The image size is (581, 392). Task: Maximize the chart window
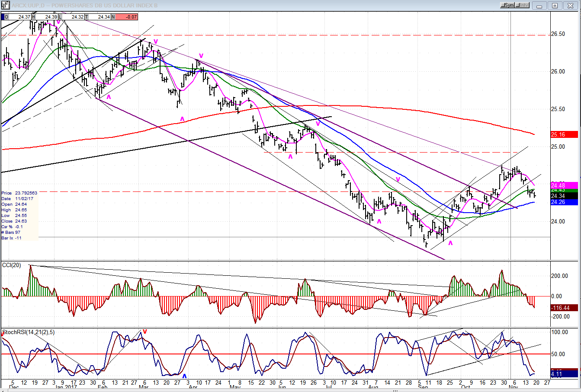coord(555,6)
